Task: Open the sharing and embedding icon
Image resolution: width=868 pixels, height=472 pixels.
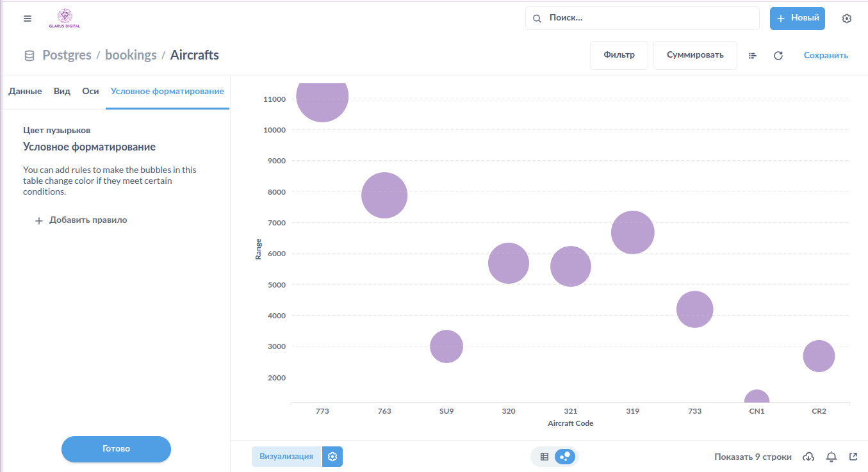Action: coord(853,457)
